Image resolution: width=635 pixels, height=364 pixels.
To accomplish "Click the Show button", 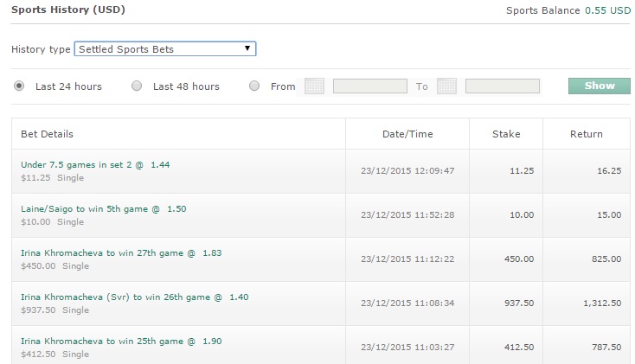I will pyautogui.click(x=600, y=86).
